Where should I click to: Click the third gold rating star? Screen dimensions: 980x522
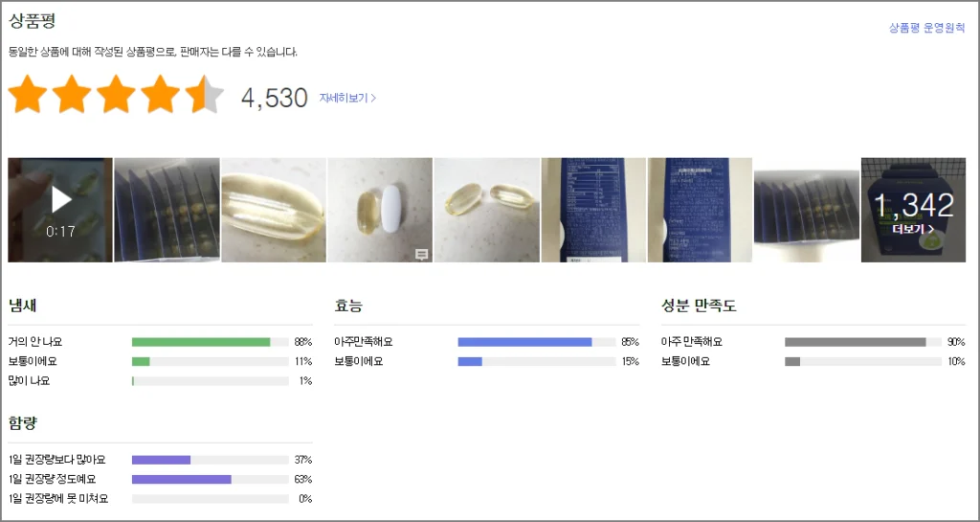(115, 97)
